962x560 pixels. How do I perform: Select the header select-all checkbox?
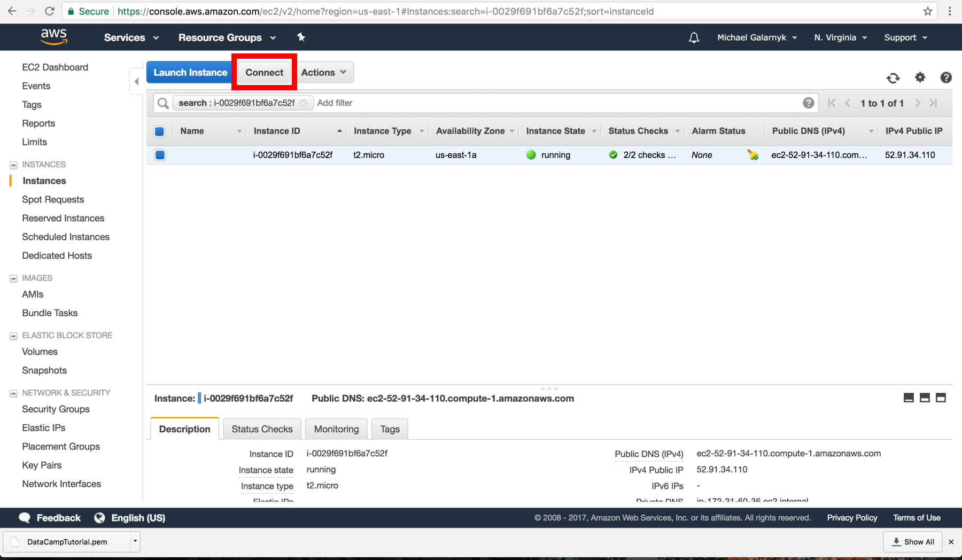tap(159, 131)
